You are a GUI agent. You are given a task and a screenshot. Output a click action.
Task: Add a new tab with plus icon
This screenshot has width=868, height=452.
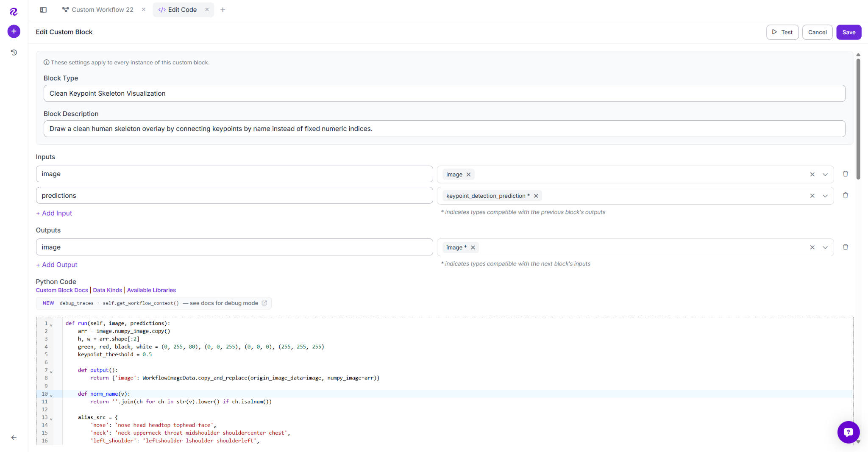pos(223,10)
